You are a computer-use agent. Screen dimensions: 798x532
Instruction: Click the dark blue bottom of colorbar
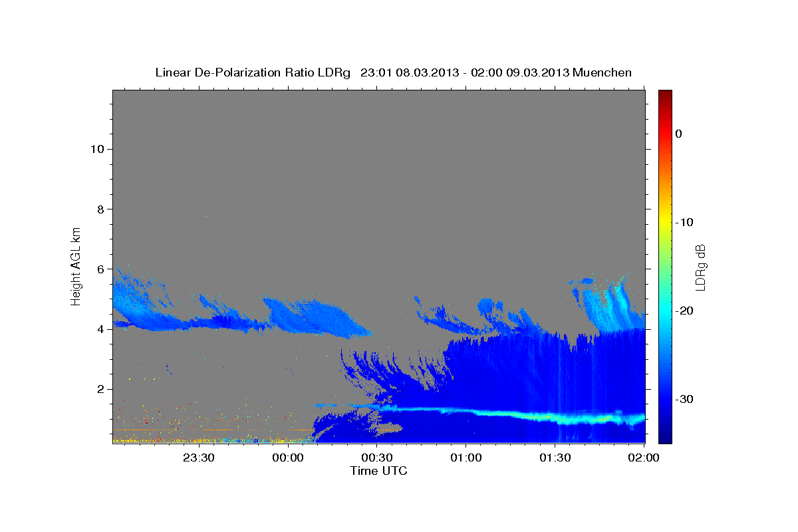click(665, 438)
